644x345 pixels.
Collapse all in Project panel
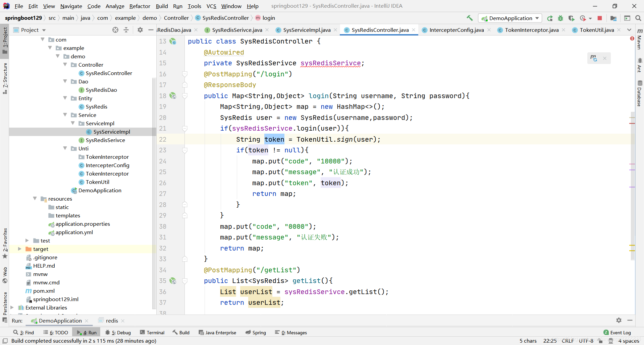[126, 30]
